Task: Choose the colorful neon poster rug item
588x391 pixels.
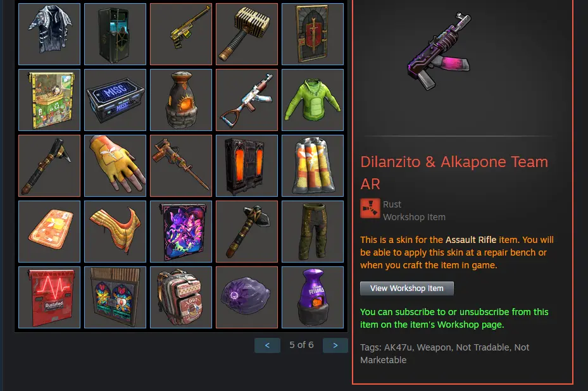Action: (181, 232)
